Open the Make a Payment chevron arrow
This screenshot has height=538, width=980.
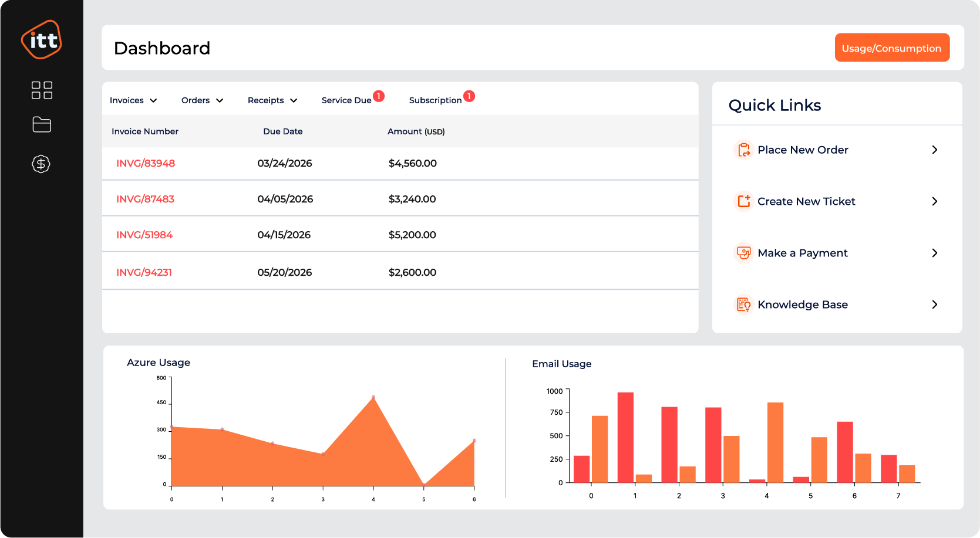(935, 253)
